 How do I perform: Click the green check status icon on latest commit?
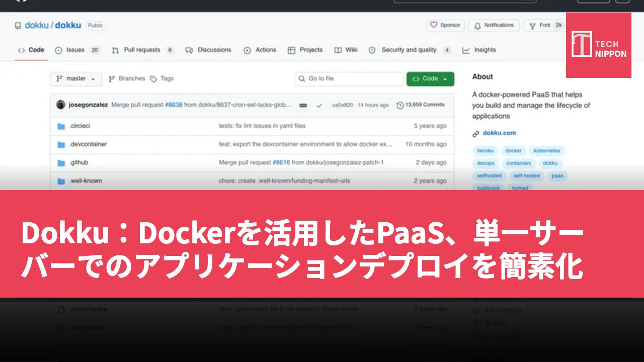(319, 106)
